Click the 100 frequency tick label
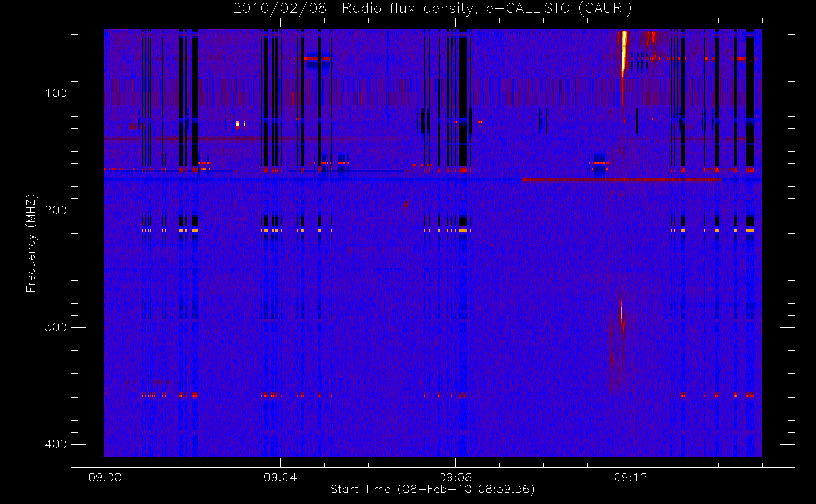The height and width of the screenshot is (504, 816). (55, 93)
